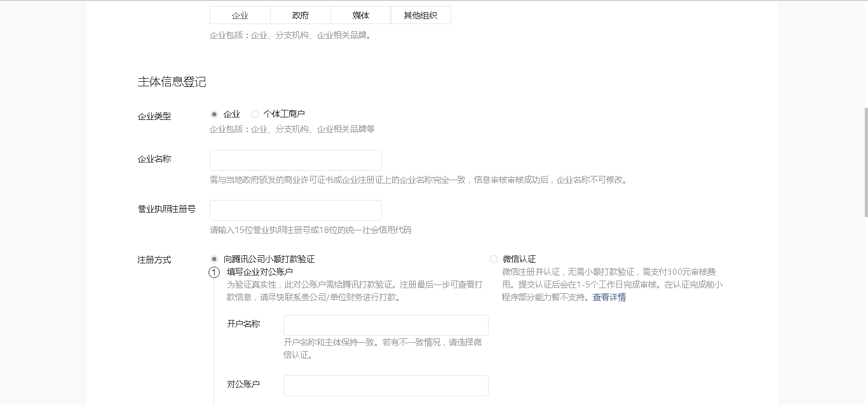868x405 pixels.
Task: Click the 开户名称 text field
Action: [386, 325]
